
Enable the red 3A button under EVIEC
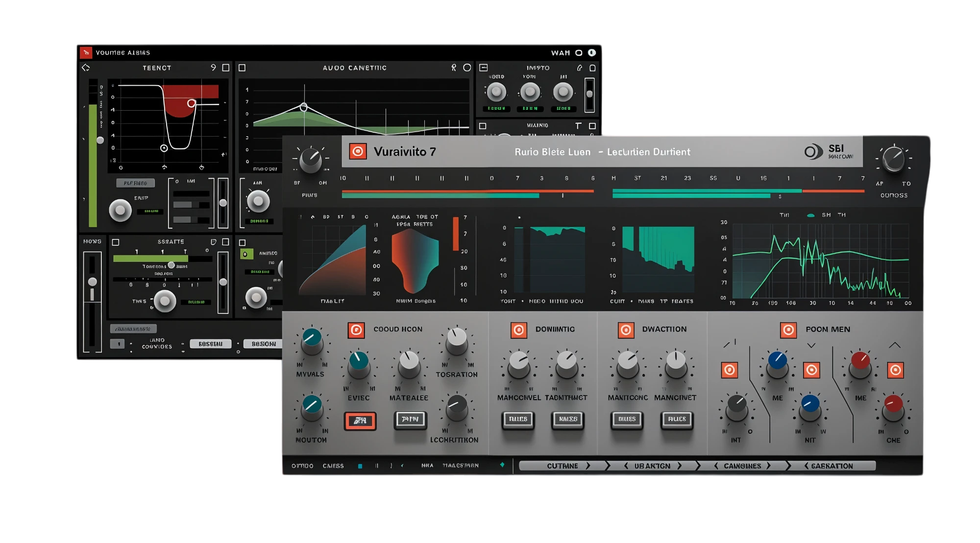360,421
